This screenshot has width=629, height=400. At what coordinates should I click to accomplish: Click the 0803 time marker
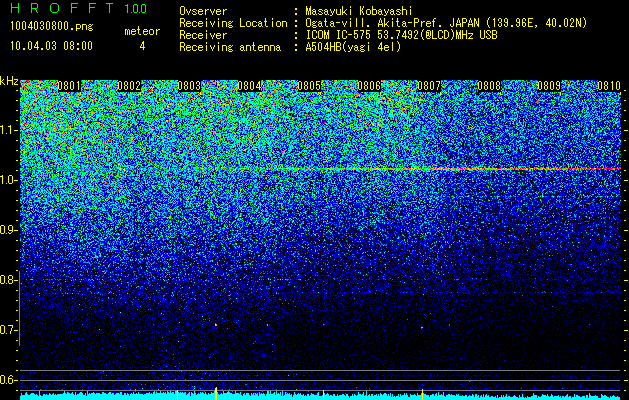(x=189, y=86)
